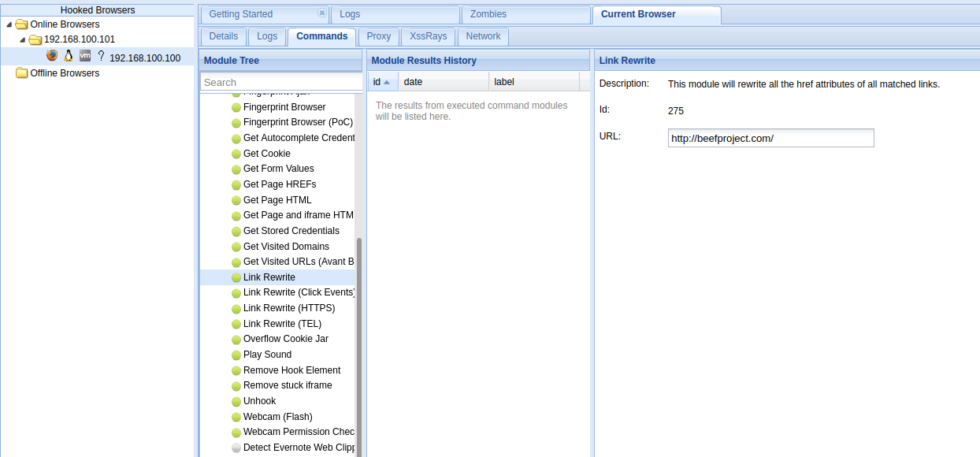
Task: Click the Firefox icon of the hooked browser
Action: click(52, 56)
